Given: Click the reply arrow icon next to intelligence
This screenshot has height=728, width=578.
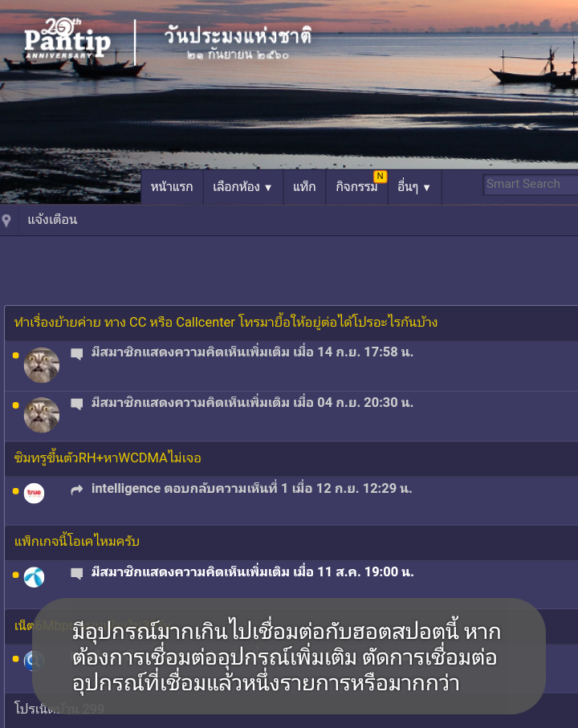Looking at the screenshot, I should click(77, 490).
